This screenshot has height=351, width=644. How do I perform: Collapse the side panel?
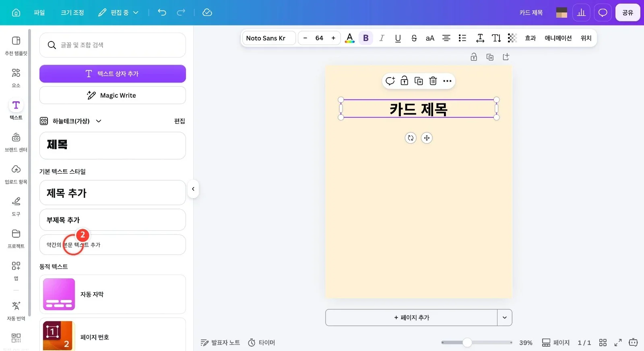[193, 189]
